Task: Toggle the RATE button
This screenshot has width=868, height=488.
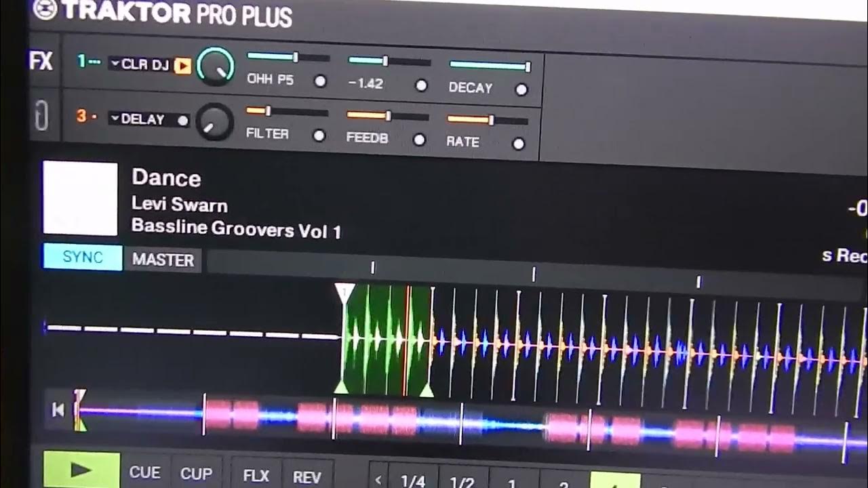Action: coord(519,144)
